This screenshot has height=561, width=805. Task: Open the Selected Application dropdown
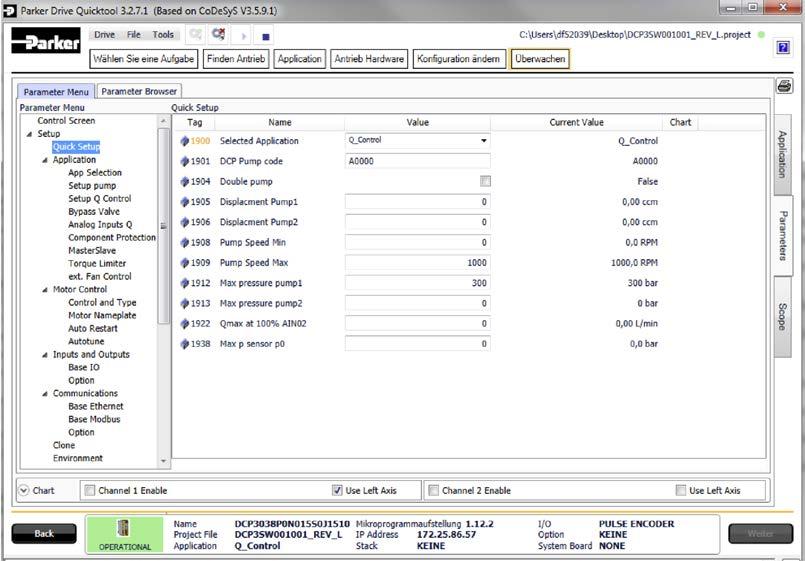484,141
